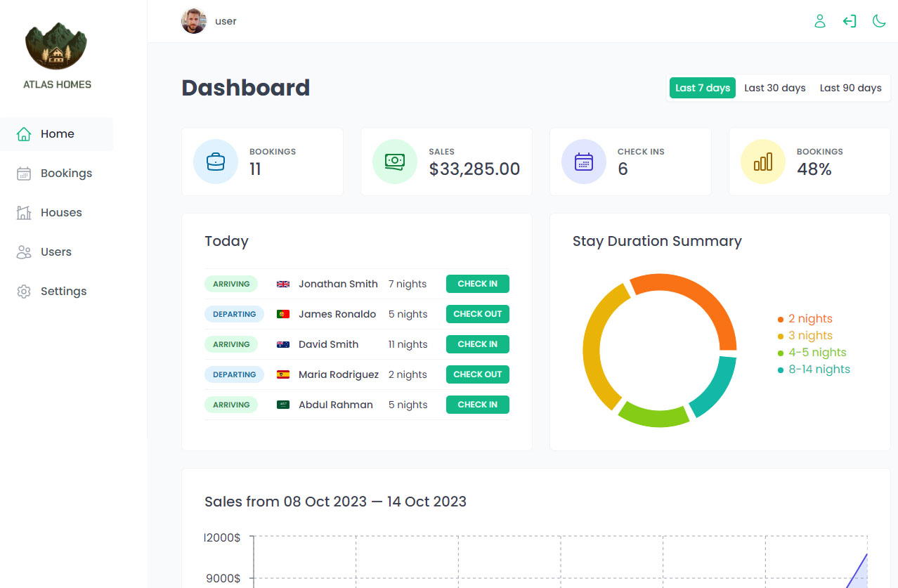The height and width of the screenshot is (588, 898).
Task: Click the Users people icon in sidebar
Action: tap(24, 252)
